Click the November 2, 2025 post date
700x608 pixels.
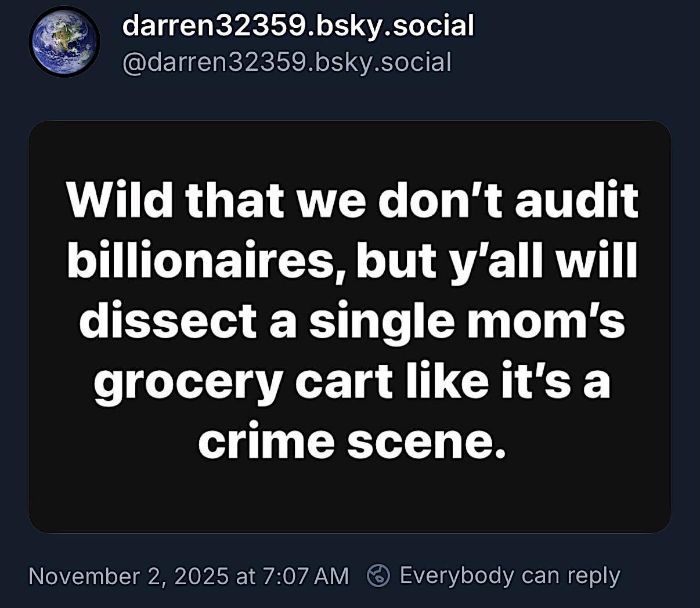[129, 576]
